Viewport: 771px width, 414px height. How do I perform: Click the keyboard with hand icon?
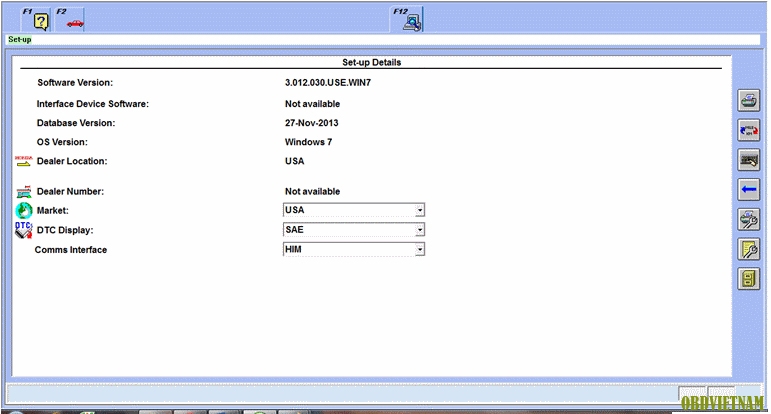(748, 160)
